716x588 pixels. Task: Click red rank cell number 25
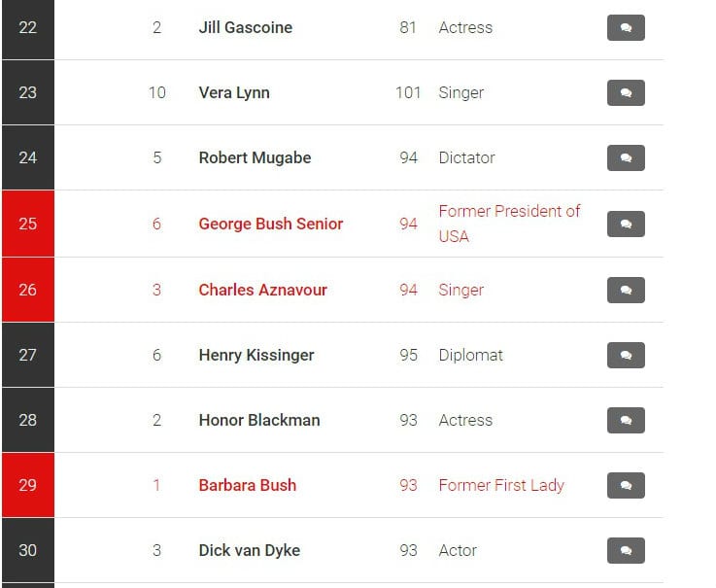28,224
